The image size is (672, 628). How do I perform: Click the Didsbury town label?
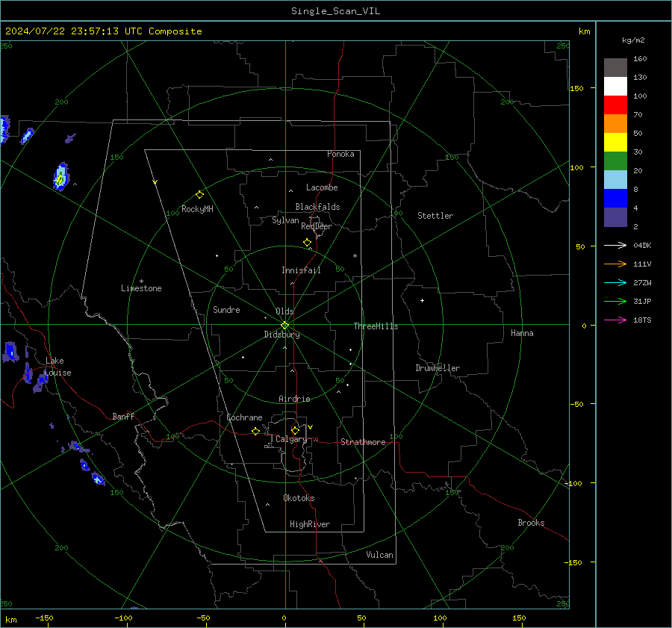(x=281, y=335)
